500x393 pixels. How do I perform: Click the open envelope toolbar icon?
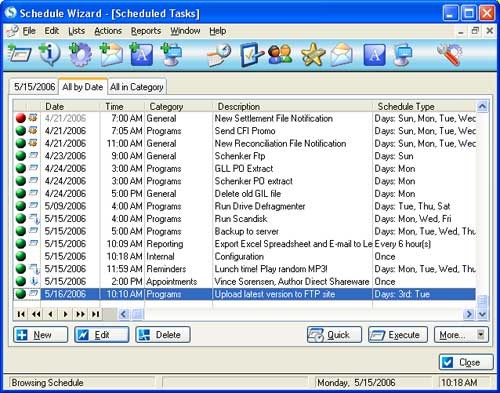pyautogui.click(x=341, y=54)
